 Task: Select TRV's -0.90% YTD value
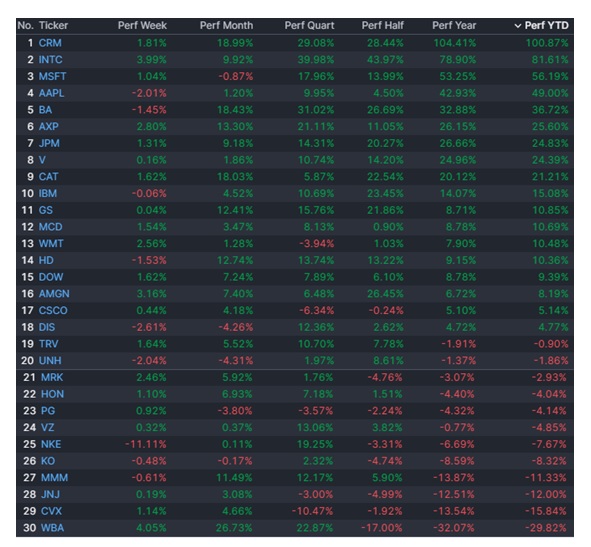[551, 344]
